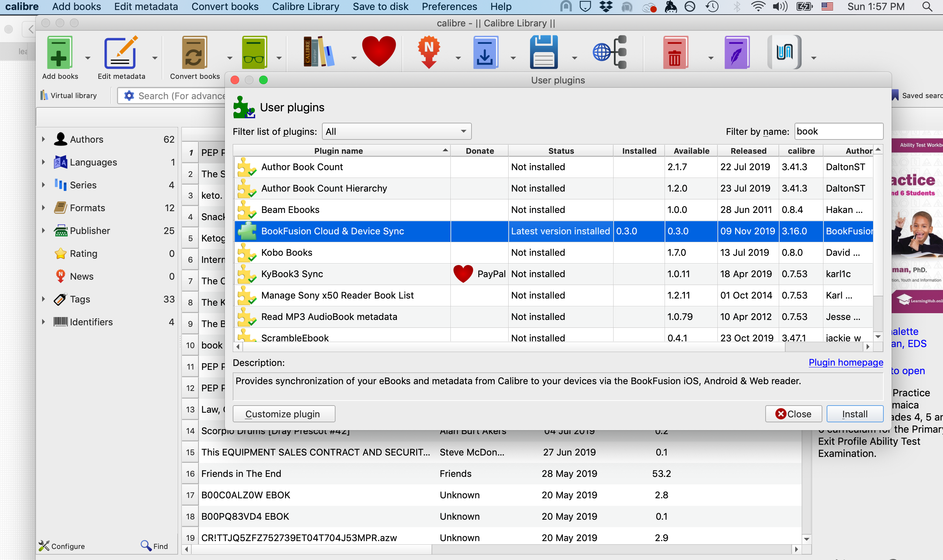Open the Fetch news icon
943x560 pixels.
(428, 52)
